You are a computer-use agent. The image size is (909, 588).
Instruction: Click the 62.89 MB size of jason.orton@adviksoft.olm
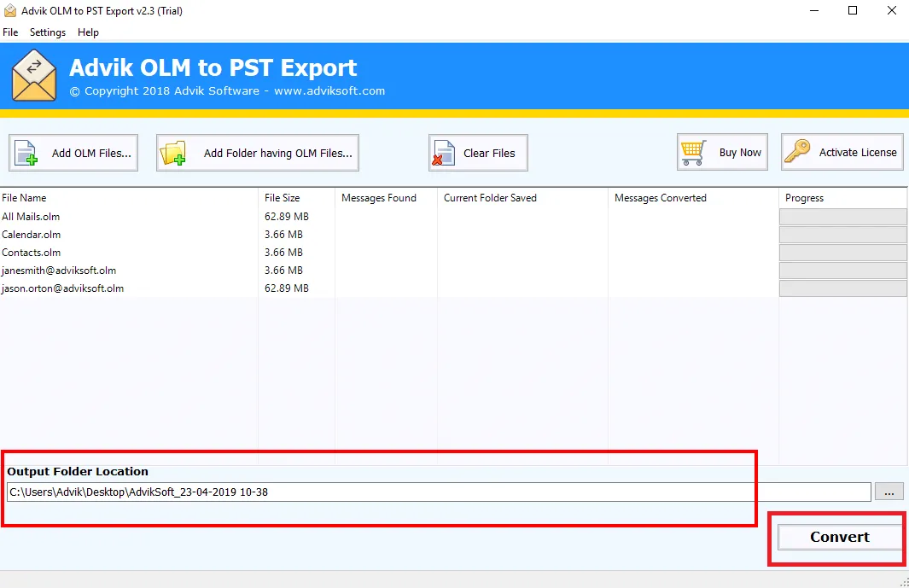coord(287,288)
